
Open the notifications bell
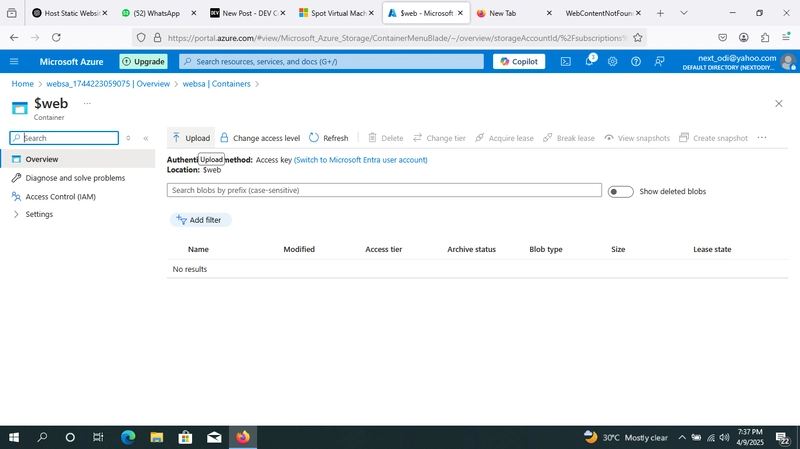click(589, 61)
